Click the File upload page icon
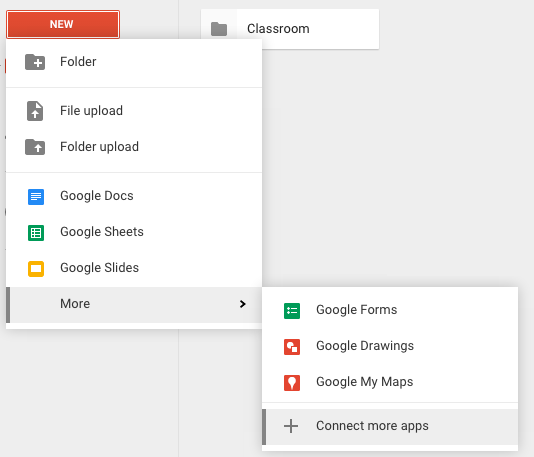Screen dimensions: 534x457 [35, 111]
